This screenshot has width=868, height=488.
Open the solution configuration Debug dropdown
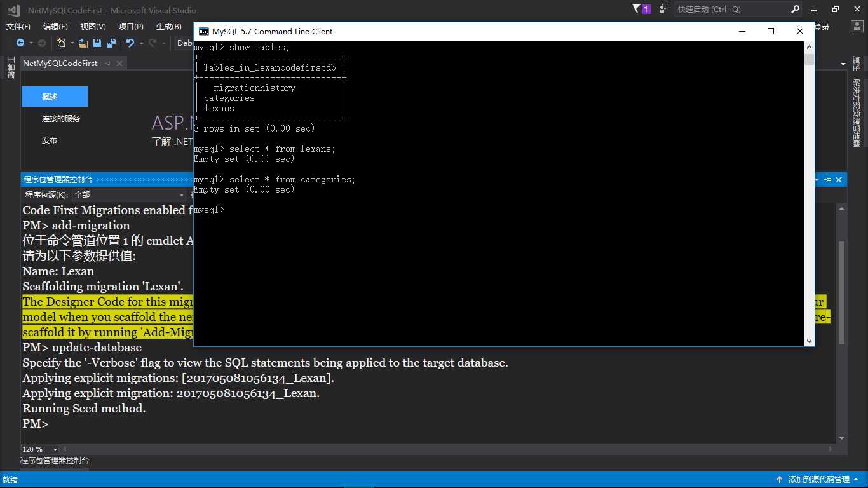[x=184, y=43]
